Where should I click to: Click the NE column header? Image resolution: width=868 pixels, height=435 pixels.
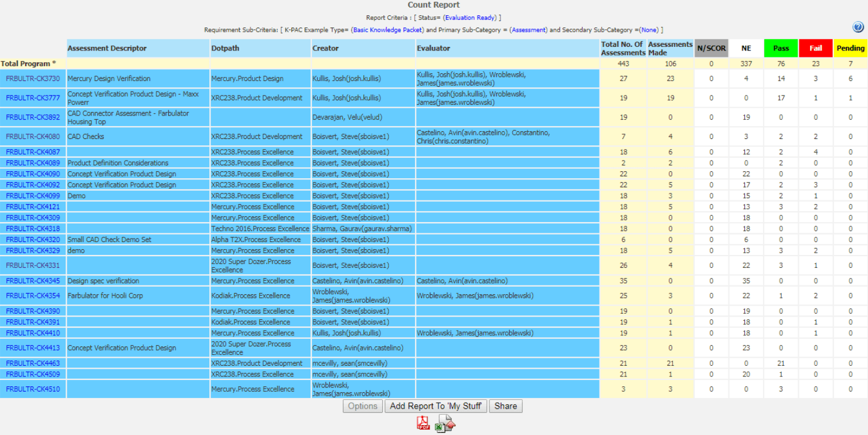tap(746, 48)
